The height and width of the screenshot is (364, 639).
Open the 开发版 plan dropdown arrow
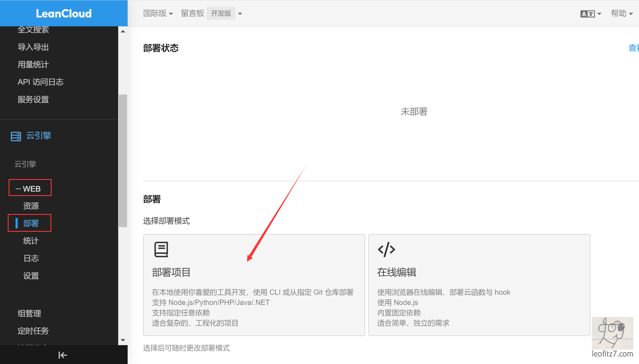(240, 14)
